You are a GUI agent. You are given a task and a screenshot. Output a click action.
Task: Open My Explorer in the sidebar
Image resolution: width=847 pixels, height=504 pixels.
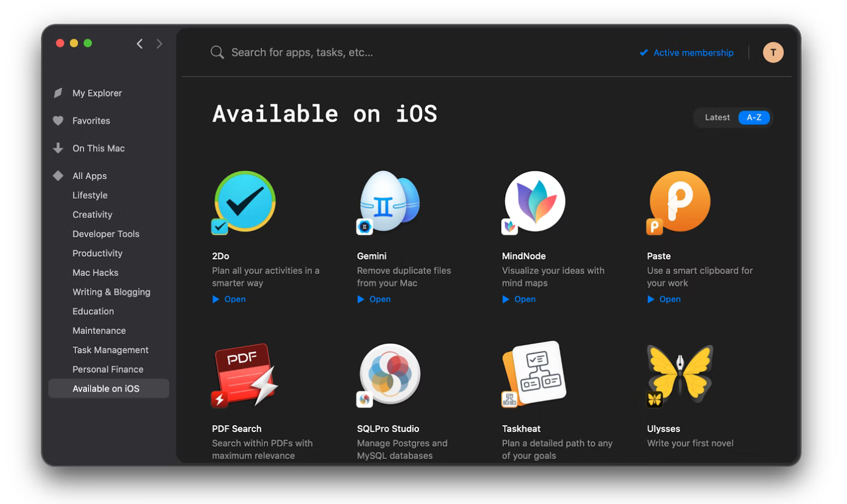97,93
